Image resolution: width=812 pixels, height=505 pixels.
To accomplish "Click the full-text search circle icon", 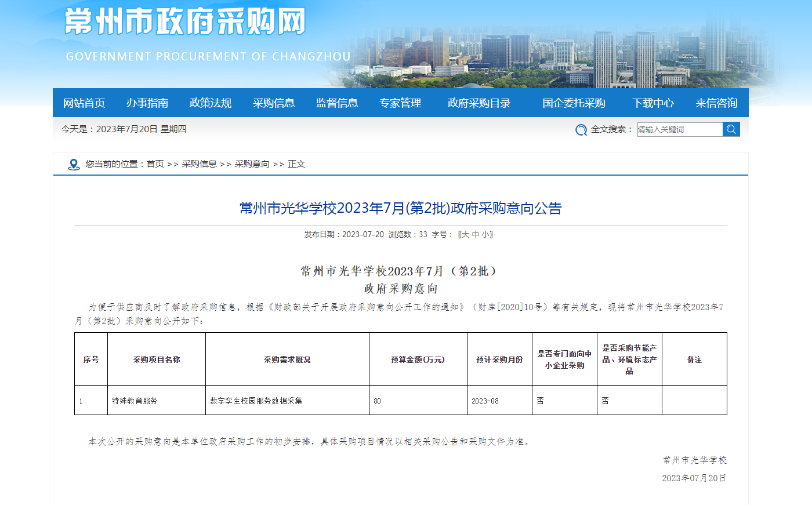I will 581,130.
